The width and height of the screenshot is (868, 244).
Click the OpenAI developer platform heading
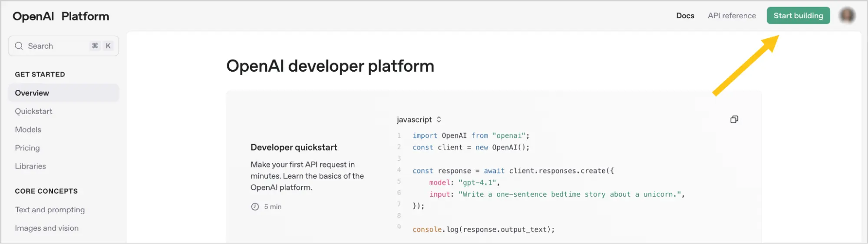tap(330, 66)
